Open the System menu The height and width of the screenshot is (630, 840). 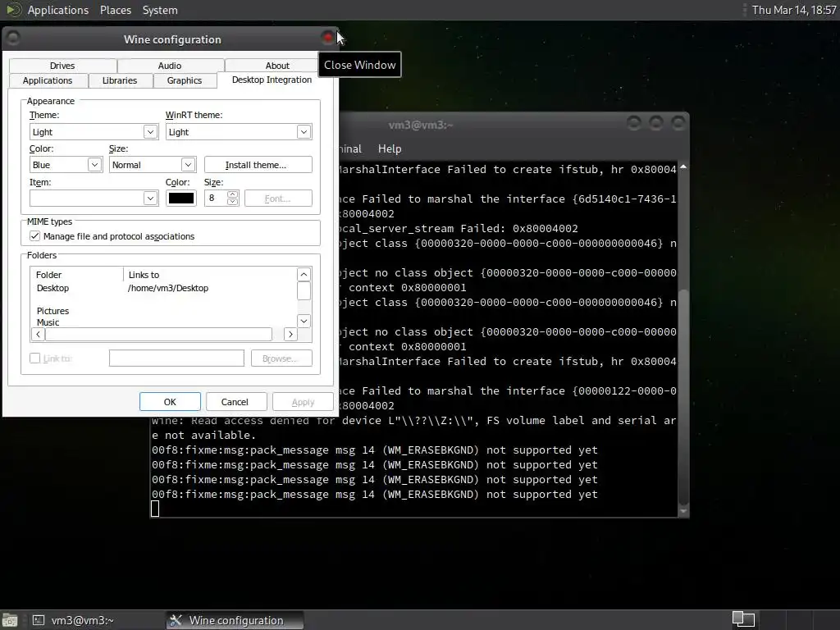click(160, 10)
